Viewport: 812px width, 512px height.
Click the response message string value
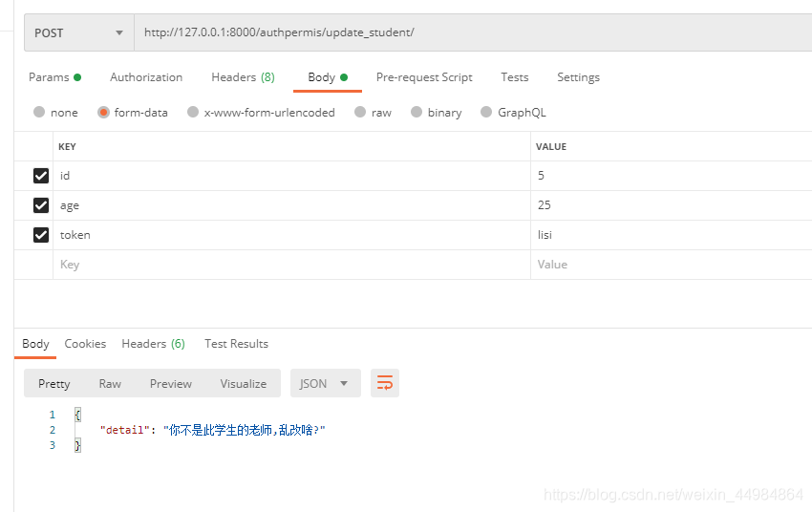coord(245,430)
